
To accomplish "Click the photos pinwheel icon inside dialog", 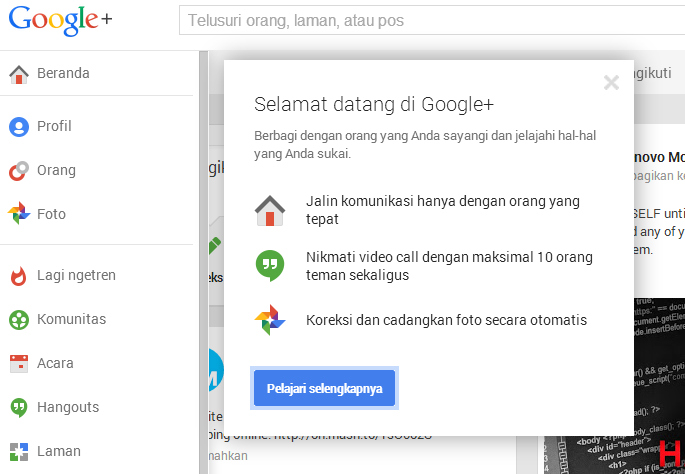I will pyautogui.click(x=270, y=320).
